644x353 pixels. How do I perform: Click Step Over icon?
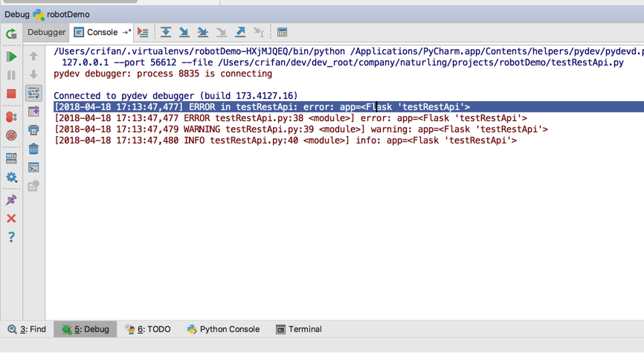pos(166,32)
